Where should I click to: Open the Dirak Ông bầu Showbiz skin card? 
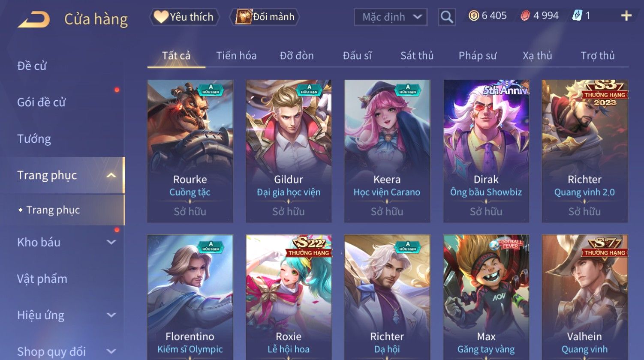(x=486, y=151)
